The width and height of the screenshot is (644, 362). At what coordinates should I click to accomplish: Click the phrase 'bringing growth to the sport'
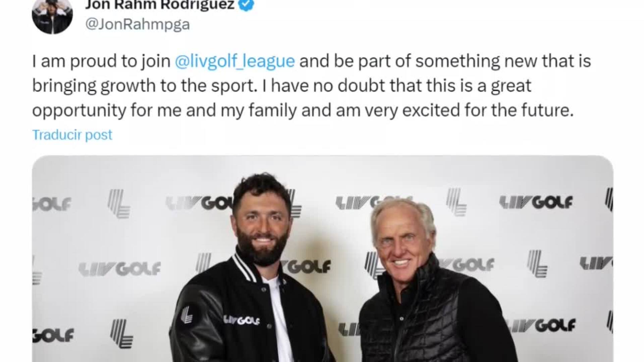pos(144,86)
